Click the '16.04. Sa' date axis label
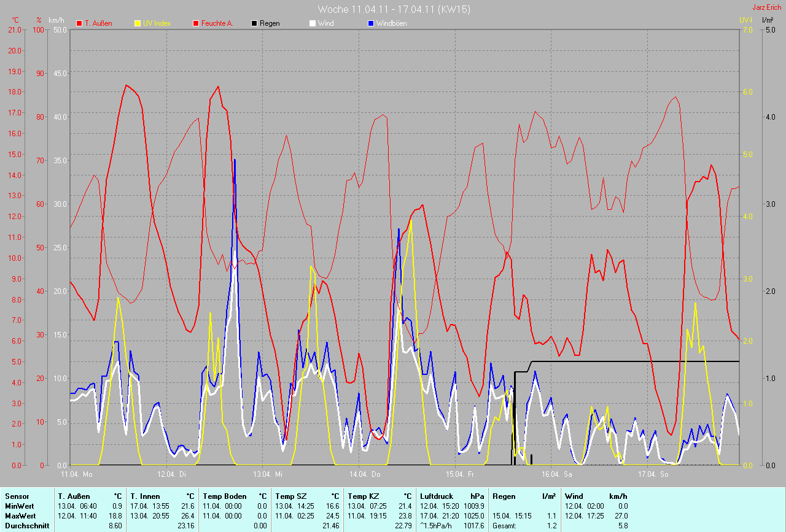 [x=557, y=474]
